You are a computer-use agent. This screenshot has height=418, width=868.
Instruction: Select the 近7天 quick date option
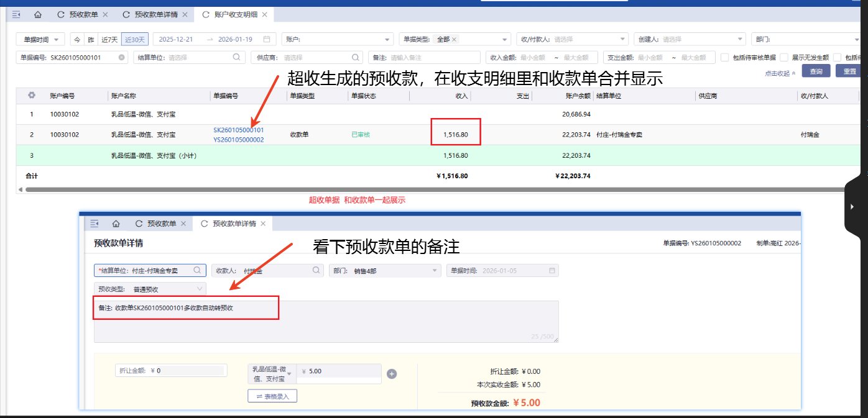109,39
